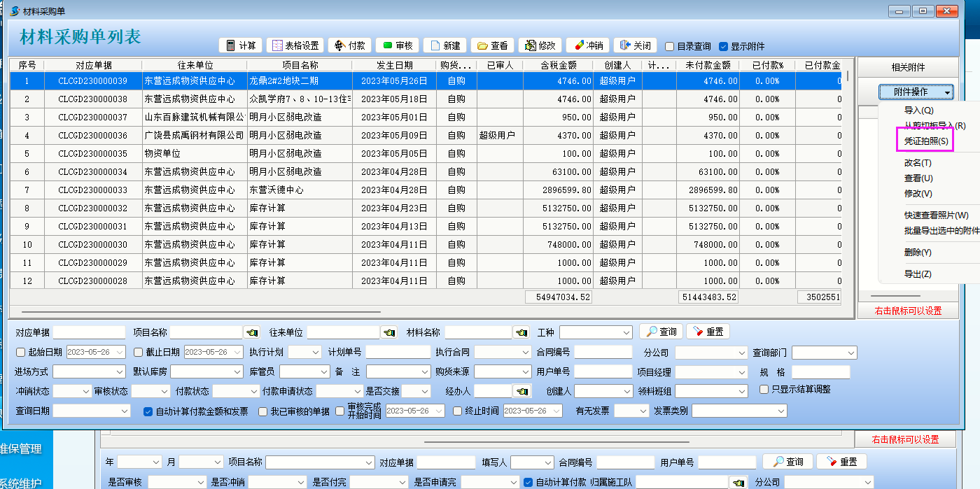Click the 对应单据 input field

point(87,332)
